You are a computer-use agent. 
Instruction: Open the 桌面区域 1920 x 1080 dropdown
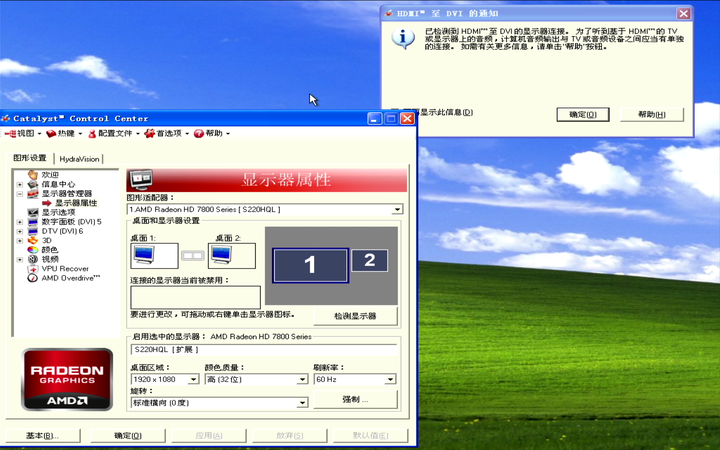(193, 379)
